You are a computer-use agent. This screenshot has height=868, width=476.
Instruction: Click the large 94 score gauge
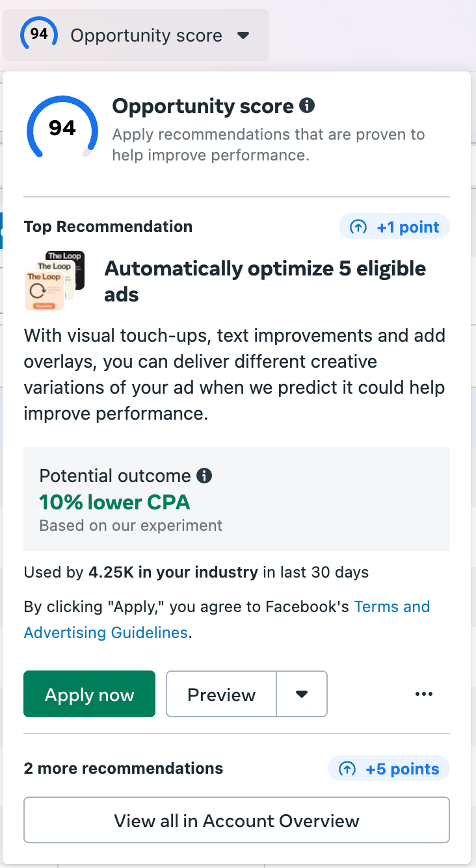(x=62, y=128)
